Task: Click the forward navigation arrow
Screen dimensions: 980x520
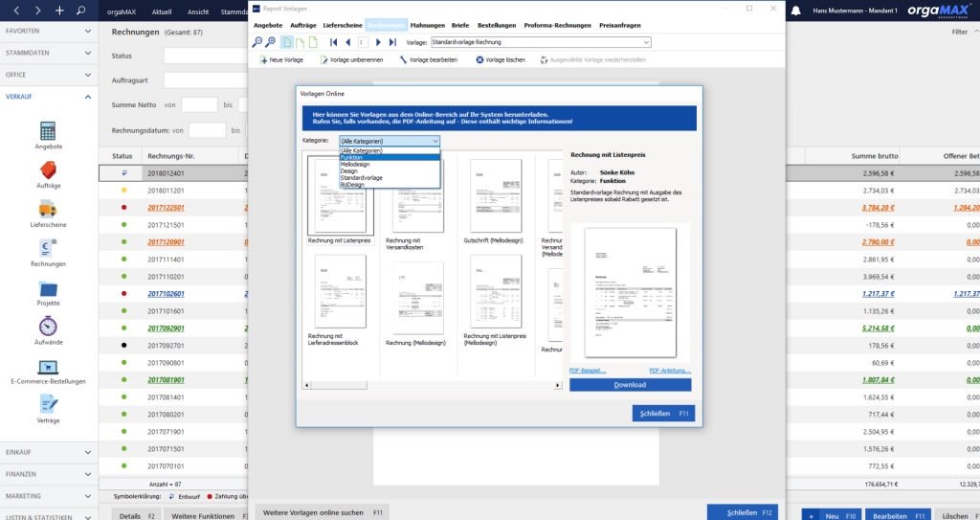Action: click(x=38, y=11)
